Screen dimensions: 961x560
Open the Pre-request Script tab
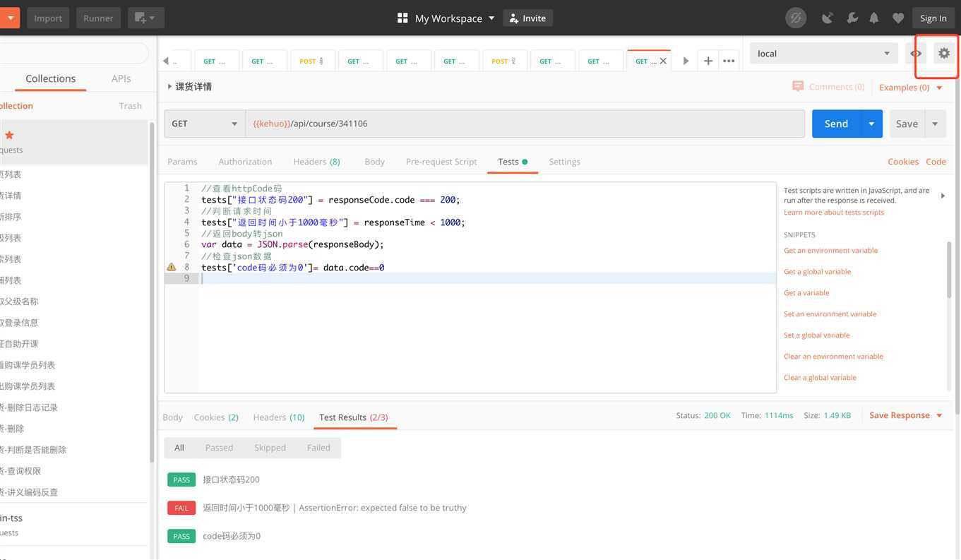pos(441,162)
